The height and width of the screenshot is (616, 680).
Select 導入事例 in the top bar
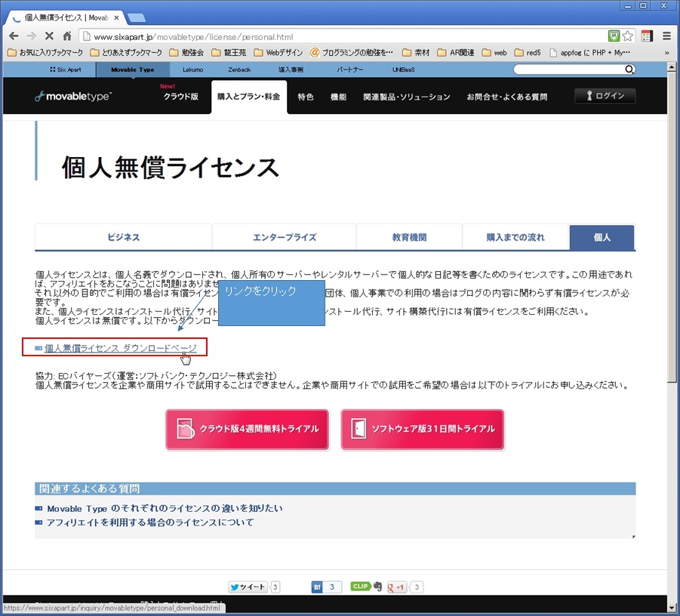[x=291, y=69]
